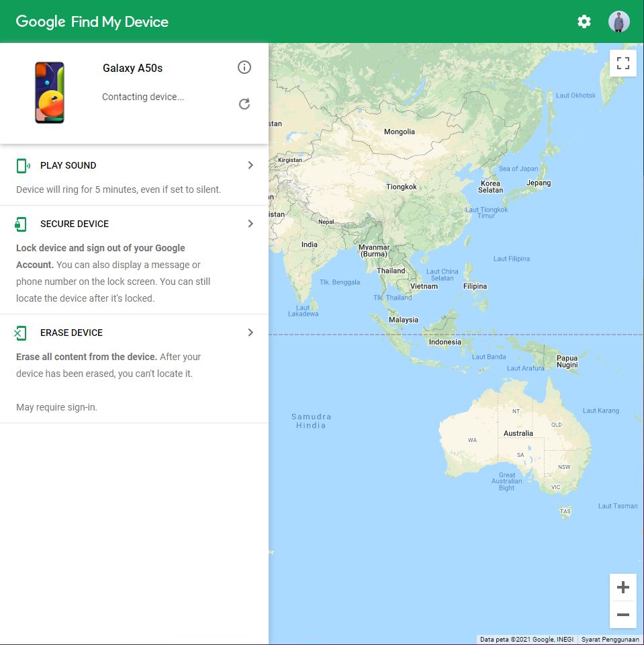Click Tlk. Thailand gulf label
This screenshot has width=644, height=645.
click(x=392, y=298)
